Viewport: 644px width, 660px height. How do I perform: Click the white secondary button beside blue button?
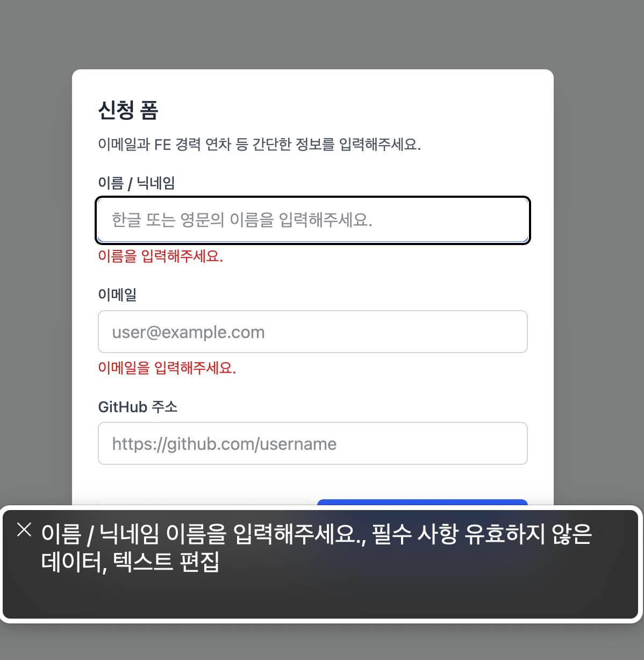click(203, 502)
